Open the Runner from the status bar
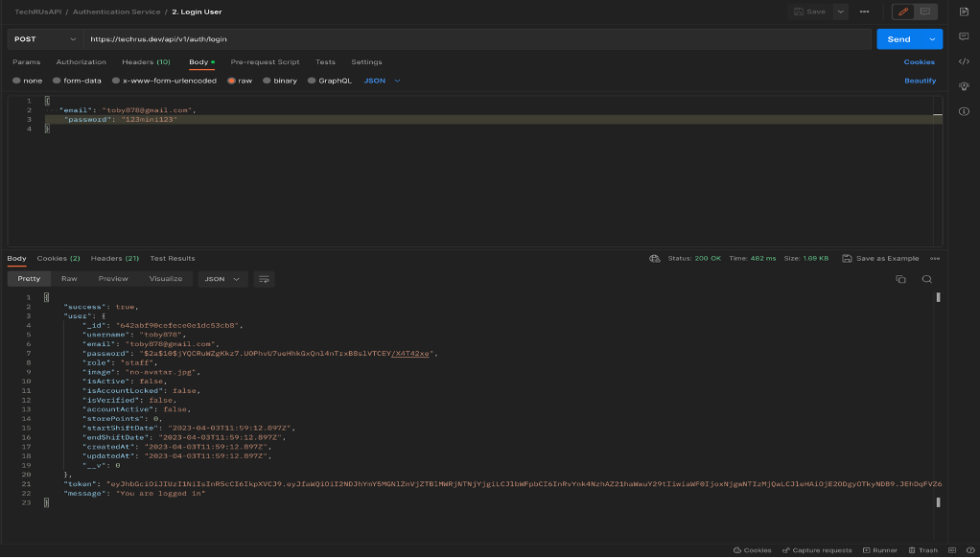 click(x=880, y=549)
